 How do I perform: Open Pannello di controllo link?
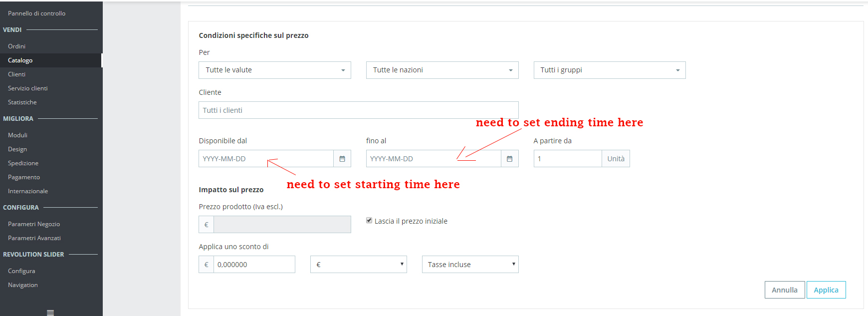pos(37,13)
